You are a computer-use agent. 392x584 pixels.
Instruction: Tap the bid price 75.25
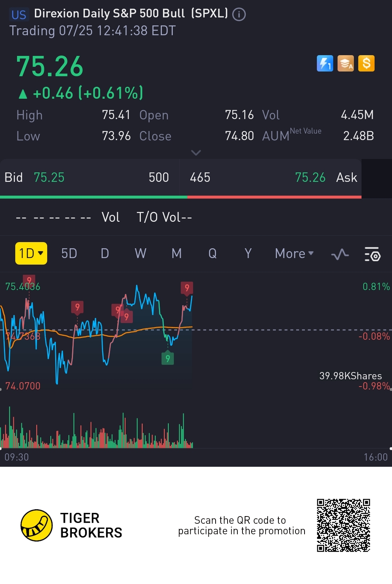pyautogui.click(x=49, y=177)
